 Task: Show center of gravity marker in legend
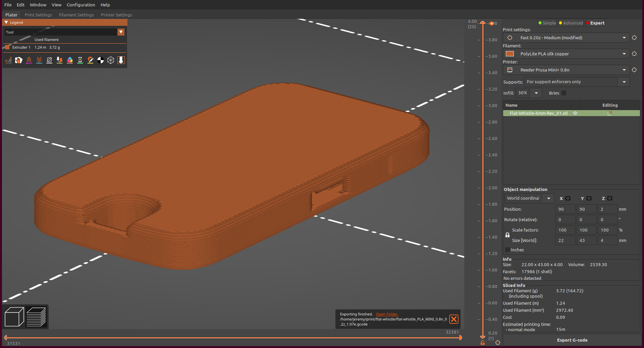point(101,60)
